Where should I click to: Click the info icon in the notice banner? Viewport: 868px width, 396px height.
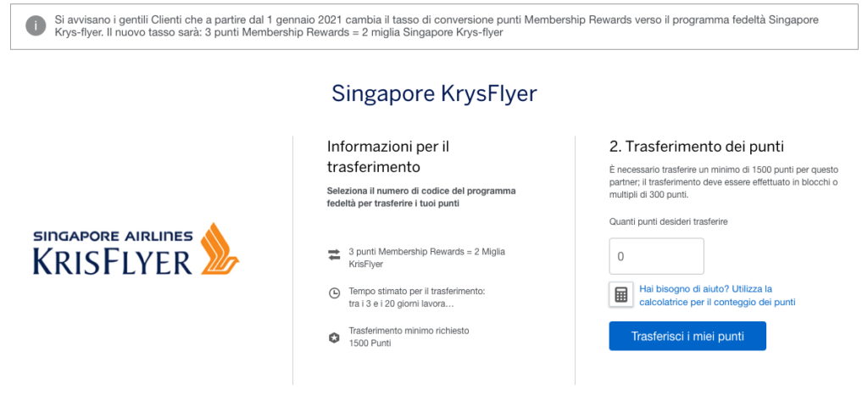36,26
